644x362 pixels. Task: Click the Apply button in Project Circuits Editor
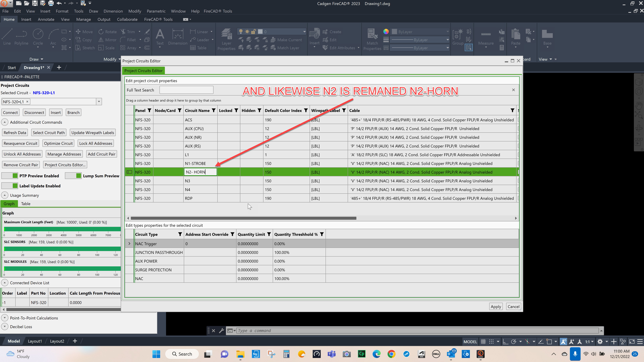(x=496, y=307)
